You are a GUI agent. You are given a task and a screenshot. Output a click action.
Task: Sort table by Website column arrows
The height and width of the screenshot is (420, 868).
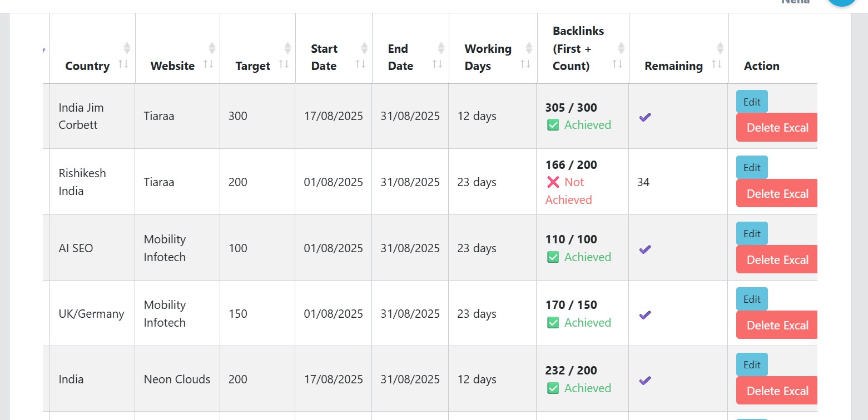tap(209, 64)
